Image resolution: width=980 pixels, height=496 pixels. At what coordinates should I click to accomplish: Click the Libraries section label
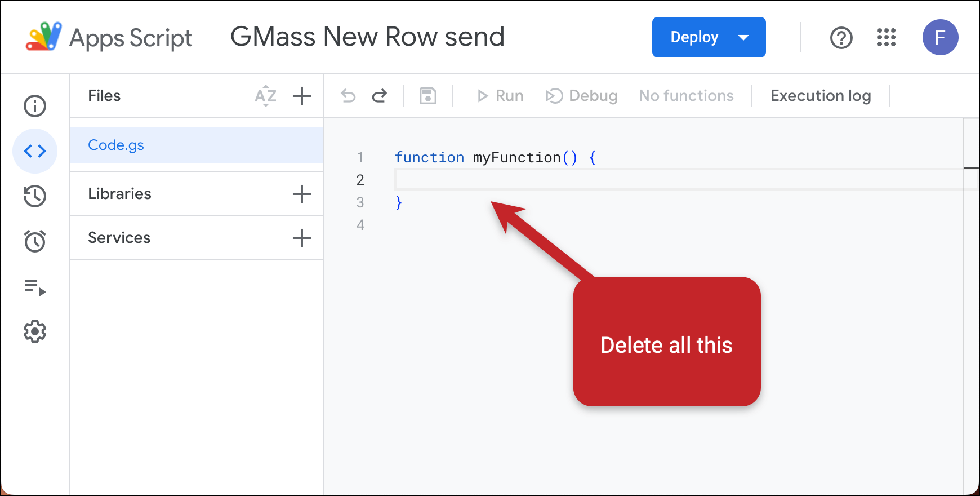[x=119, y=194]
